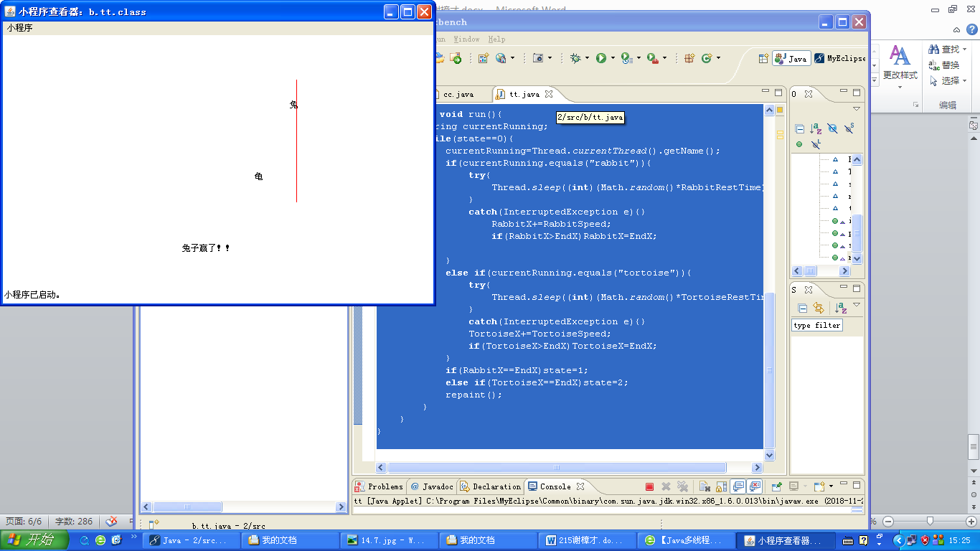This screenshot has width=980, height=551.
Task: Open the External Tools dropdown arrow
Action: point(664,59)
